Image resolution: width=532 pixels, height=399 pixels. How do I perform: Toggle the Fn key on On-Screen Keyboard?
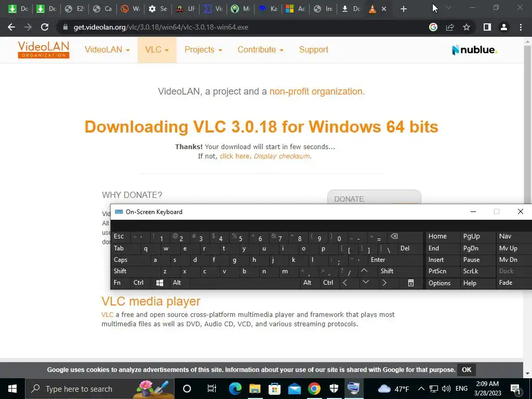pos(121,283)
